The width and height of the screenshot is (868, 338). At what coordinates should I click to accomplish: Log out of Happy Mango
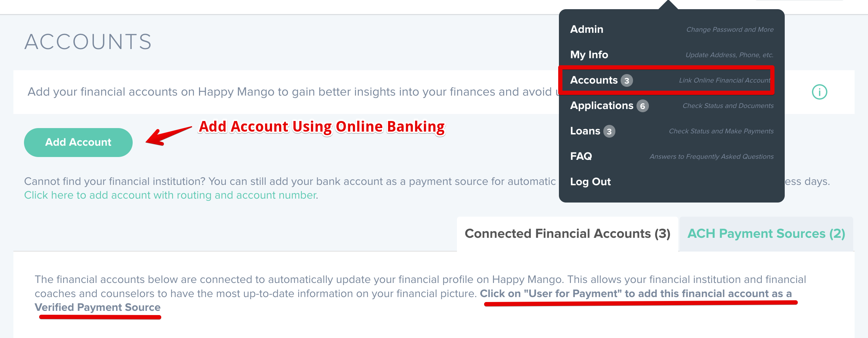tap(590, 181)
